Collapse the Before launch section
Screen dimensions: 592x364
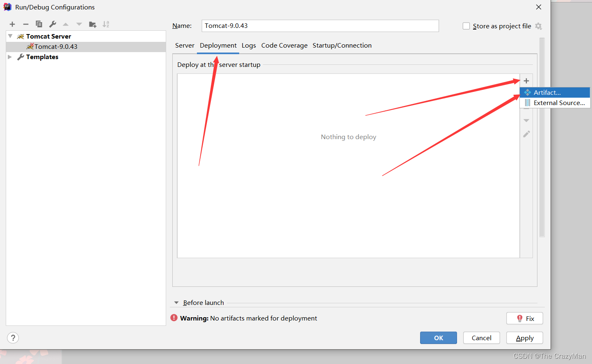pyautogui.click(x=176, y=302)
